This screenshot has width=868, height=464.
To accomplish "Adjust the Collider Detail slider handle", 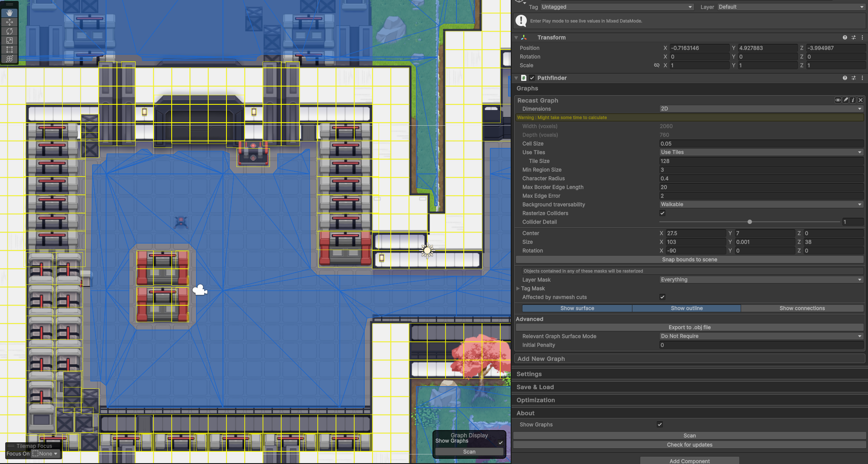I will (750, 222).
